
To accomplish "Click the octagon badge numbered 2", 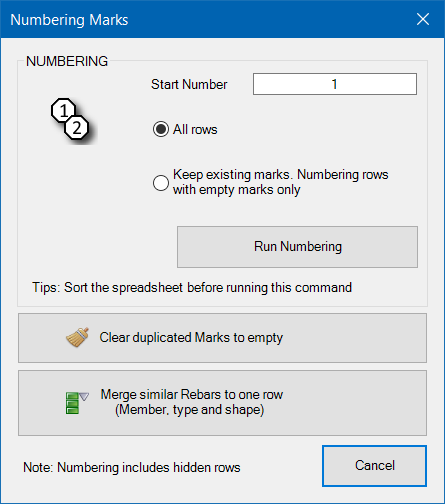I will pos(77,128).
